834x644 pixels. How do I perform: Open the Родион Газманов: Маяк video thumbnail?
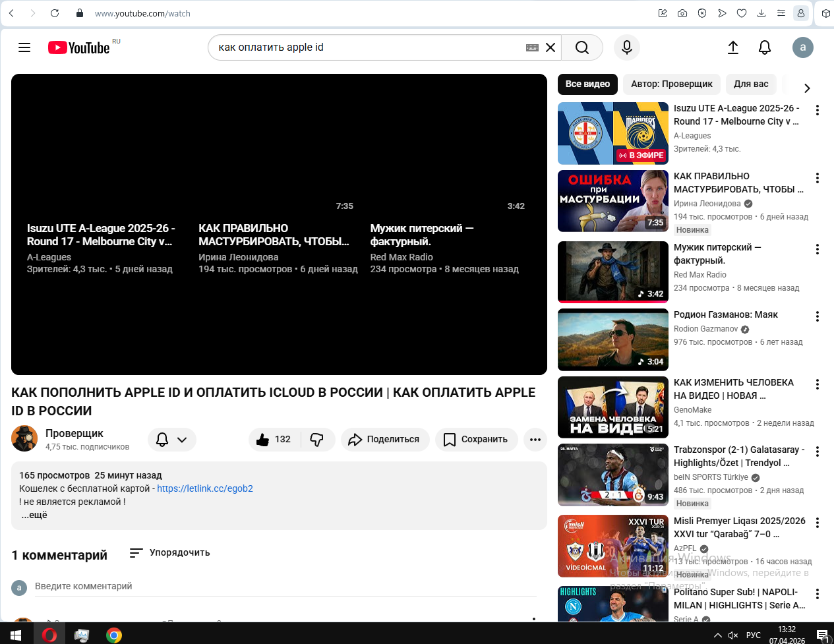coord(612,339)
